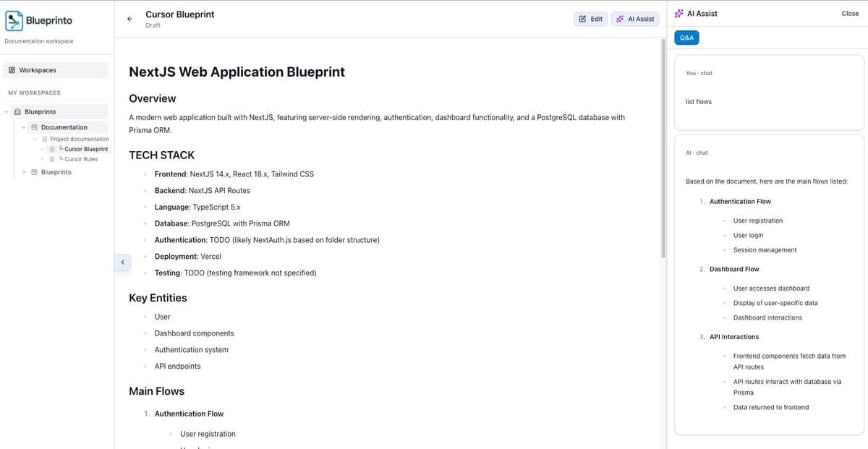Open the Cursor Blueprint document
Viewport: 868px width, 449px height.
(x=87, y=149)
